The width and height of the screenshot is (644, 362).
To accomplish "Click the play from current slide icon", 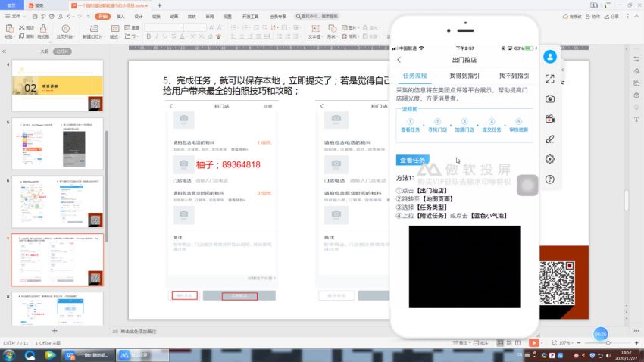I will [65, 28].
